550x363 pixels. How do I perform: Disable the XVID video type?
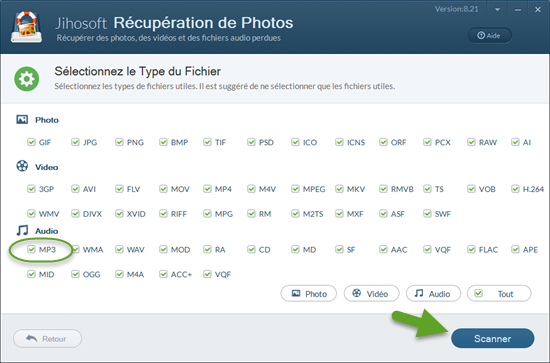point(119,213)
